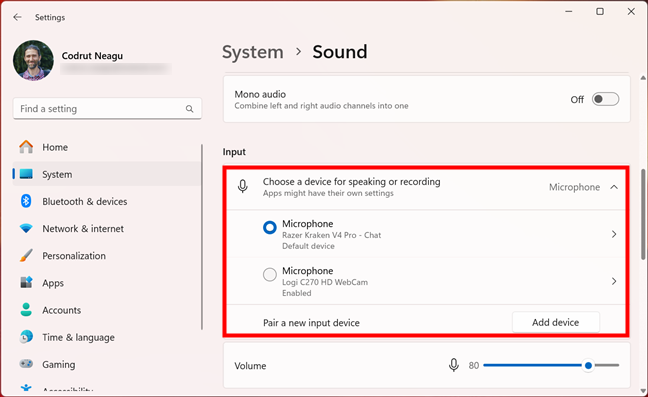The image size is (648, 397).
Task: Mute microphone via volume mic icon
Action: tap(453, 365)
